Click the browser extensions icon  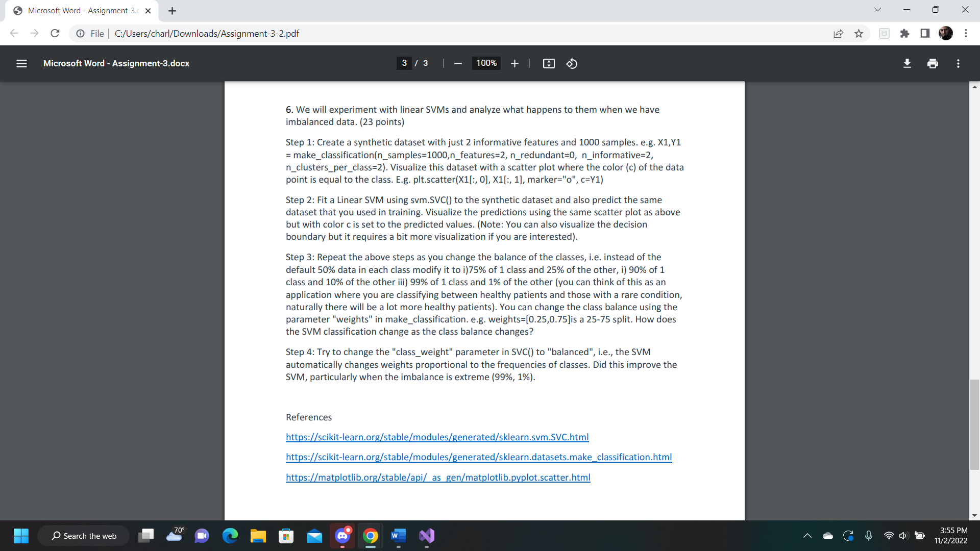tap(904, 34)
